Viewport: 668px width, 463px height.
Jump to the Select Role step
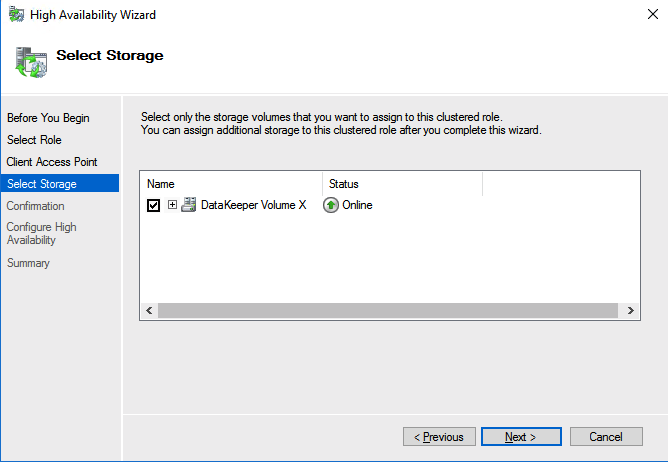point(34,140)
